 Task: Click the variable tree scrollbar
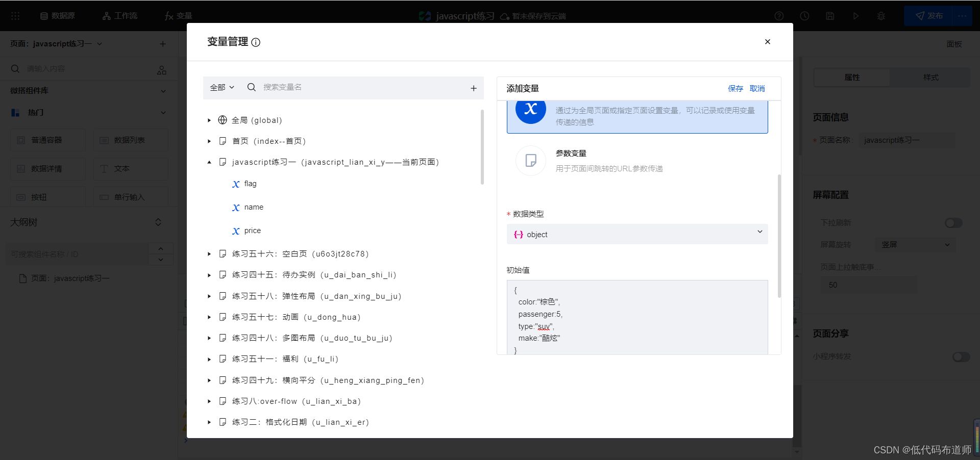[x=482, y=147]
